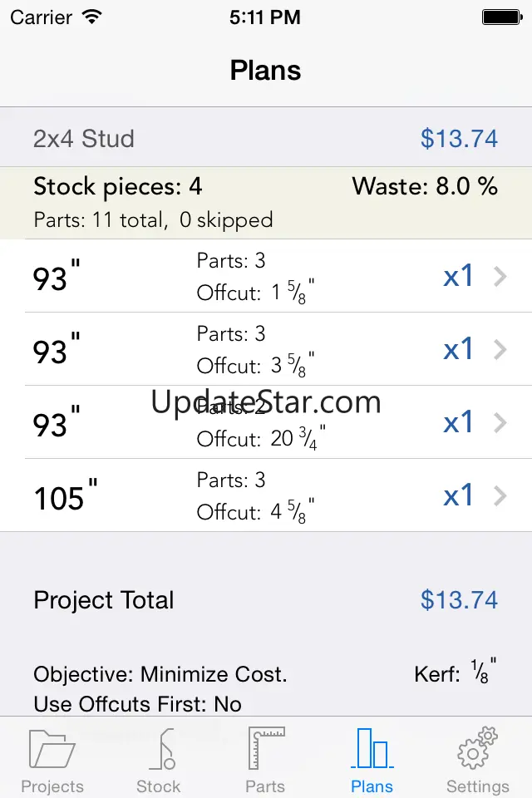This screenshot has width=532, height=798.
Task: Switch to the Projects tab label
Action: (x=52, y=786)
